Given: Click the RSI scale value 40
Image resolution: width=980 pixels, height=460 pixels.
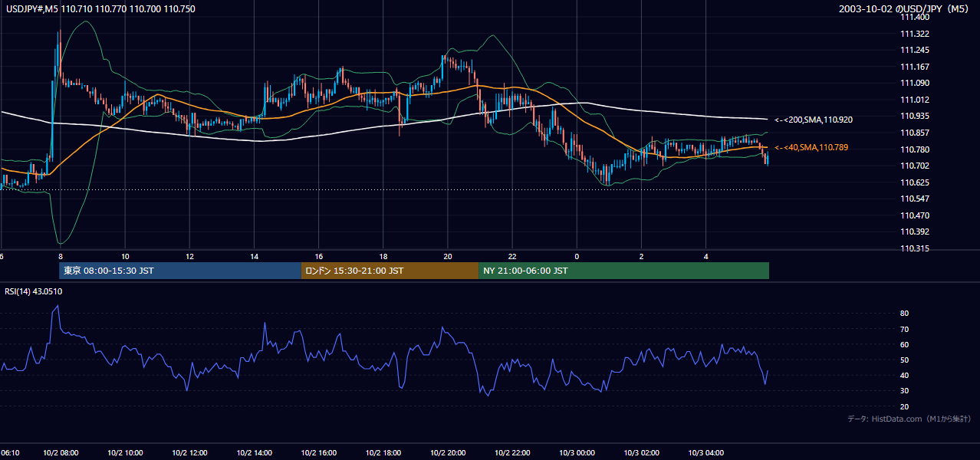Looking at the screenshot, I should 905,375.
